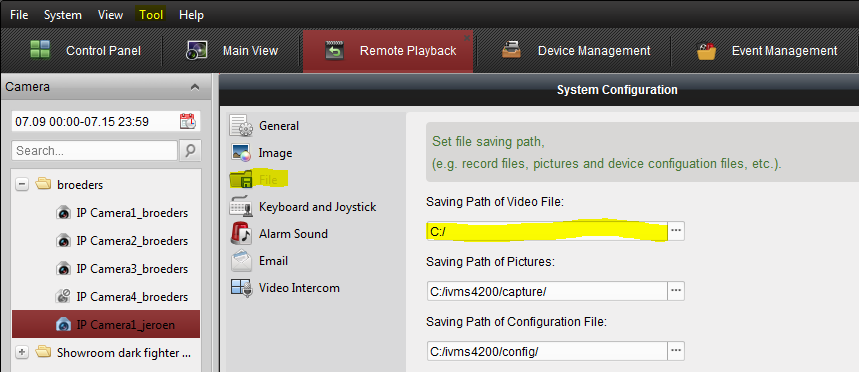Switch to the Control Panel tab
859x372 pixels.
tap(85, 51)
